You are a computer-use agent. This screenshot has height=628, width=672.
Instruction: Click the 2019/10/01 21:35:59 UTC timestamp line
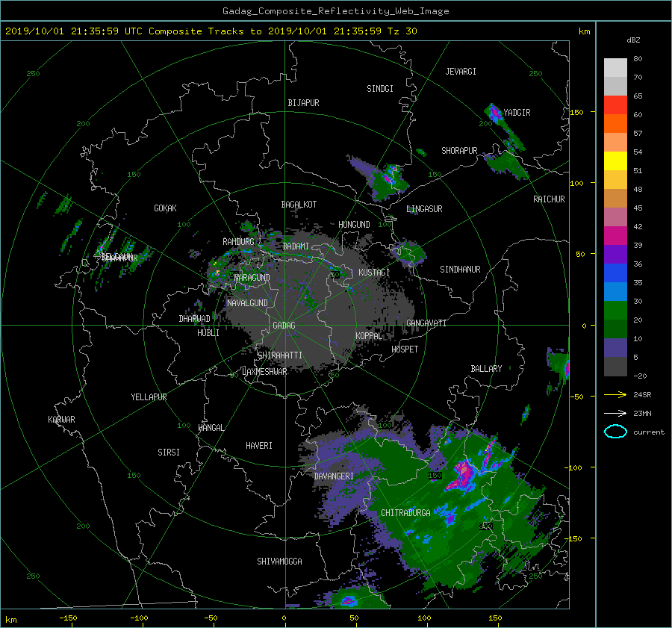(x=211, y=31)
